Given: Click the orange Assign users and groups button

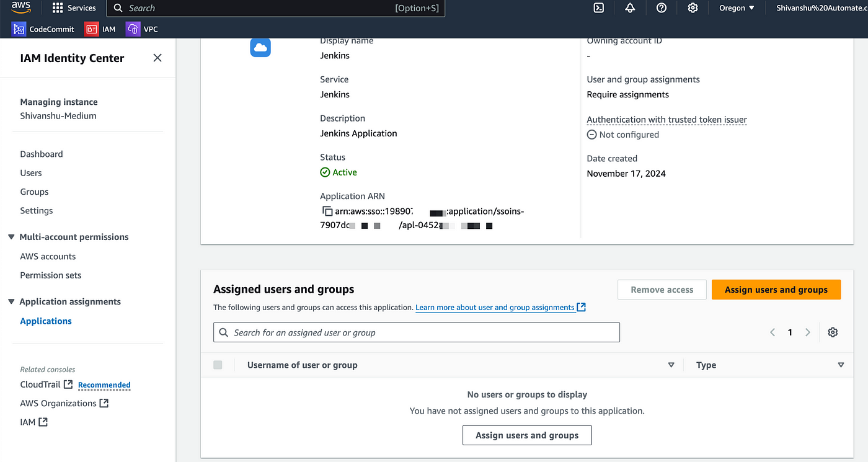Looking at the screenshot, I should coord(776,290).
